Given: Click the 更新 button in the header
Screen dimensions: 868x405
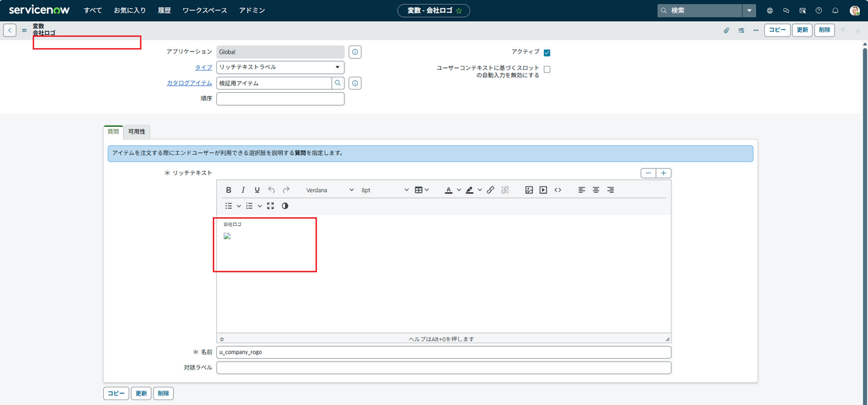Looking at the screenshot, I should click(x=802, y=31).
